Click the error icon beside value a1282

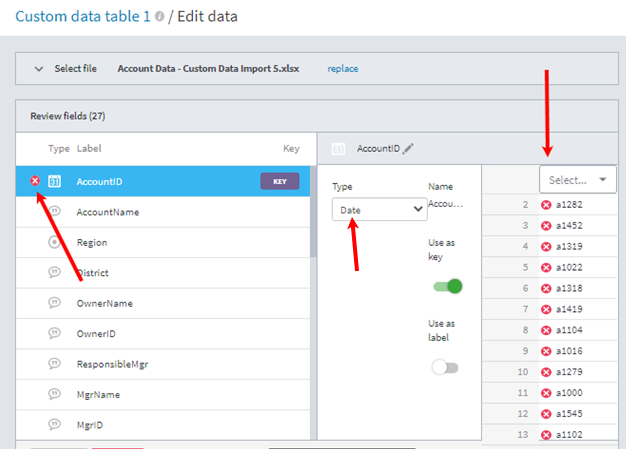click(x=546, y=205)
